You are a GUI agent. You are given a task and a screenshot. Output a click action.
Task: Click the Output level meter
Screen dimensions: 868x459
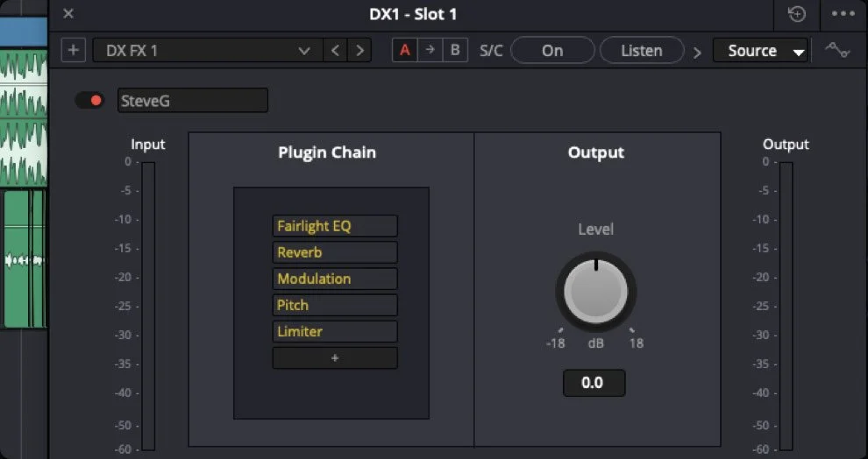(786, 306)
